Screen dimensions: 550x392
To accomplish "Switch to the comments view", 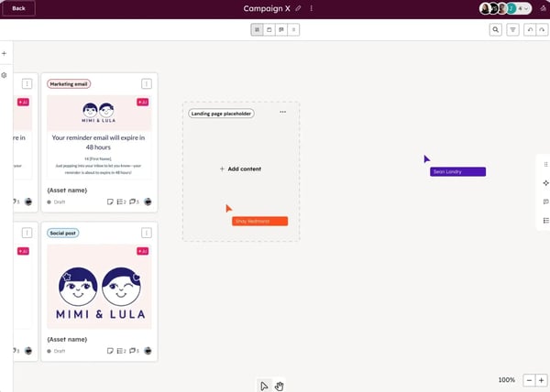I will pos(281,30).
